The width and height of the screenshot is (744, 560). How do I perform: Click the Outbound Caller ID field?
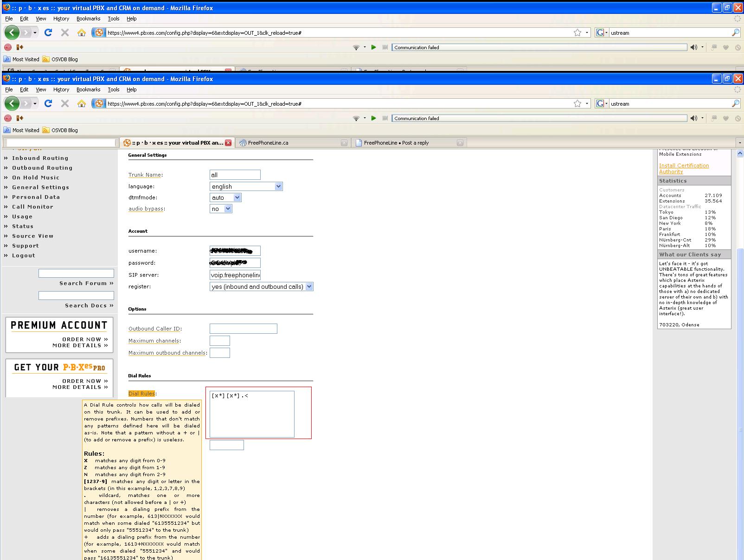pyautogui.click(x=244, y=329)
